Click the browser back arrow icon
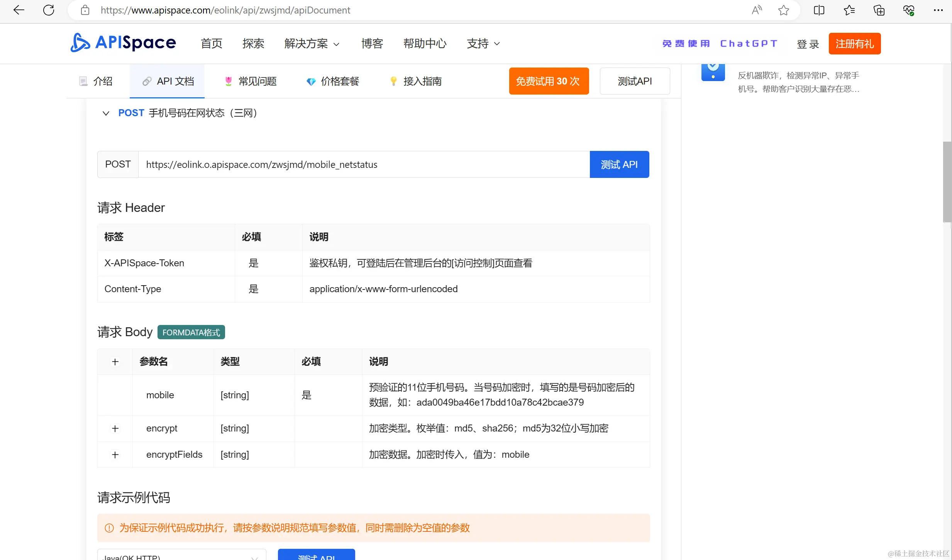 (19, 10)
